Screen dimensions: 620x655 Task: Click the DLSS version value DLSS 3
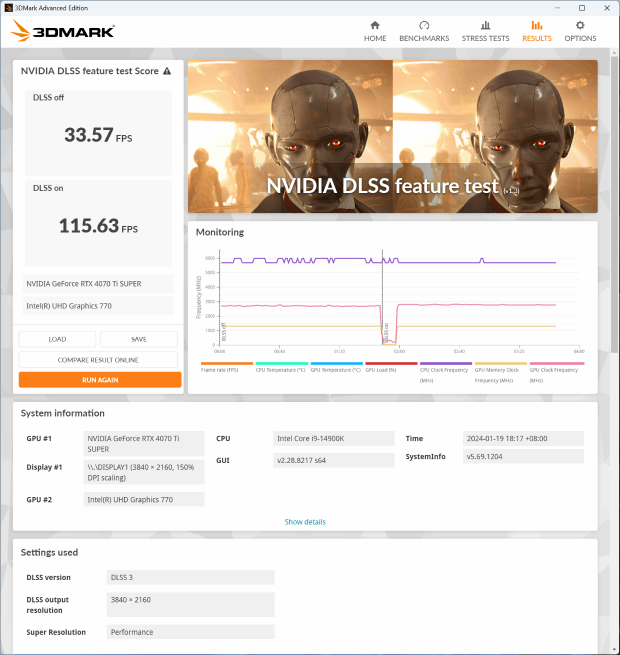[x=191, y=577]
